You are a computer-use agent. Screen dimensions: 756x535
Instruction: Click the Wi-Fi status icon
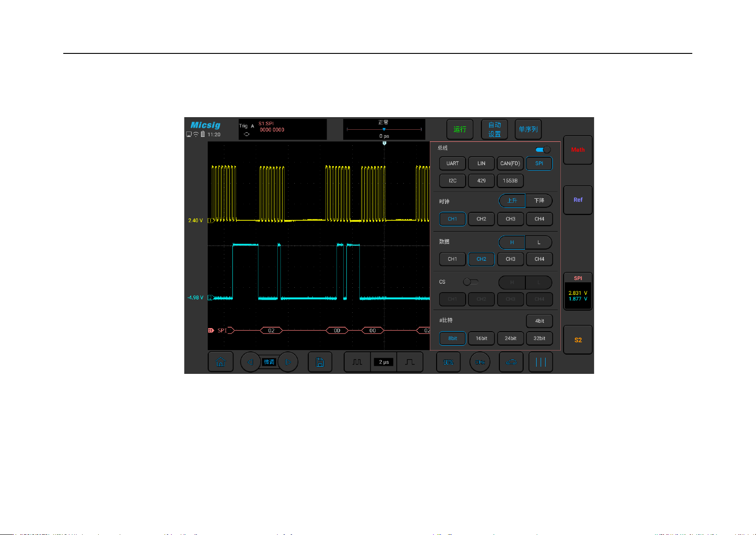click(x=196, y=134)
